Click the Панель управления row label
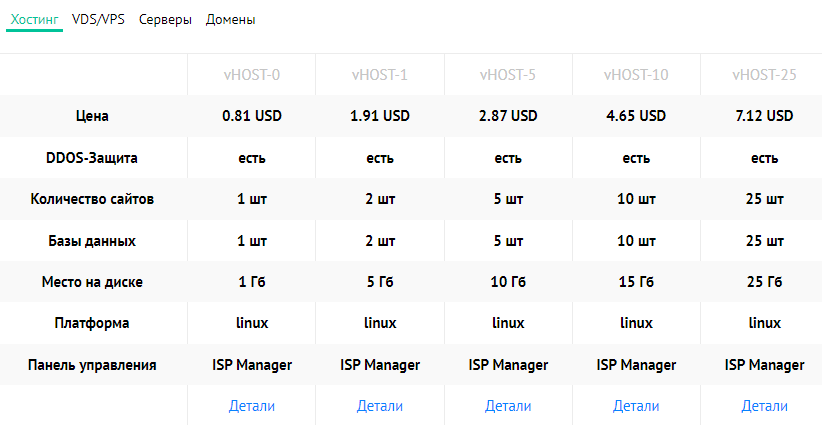 pyautogui.click(x=92, y=365)
